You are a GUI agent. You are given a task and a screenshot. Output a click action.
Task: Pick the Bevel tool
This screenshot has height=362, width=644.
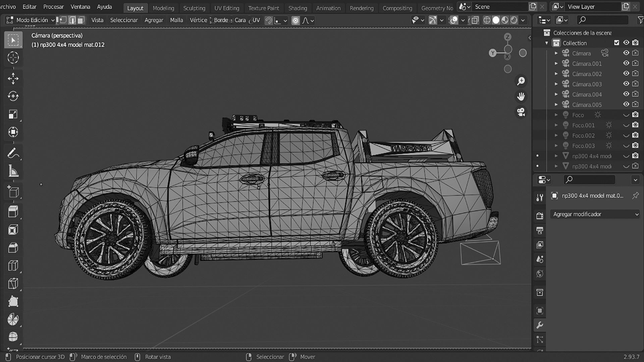click(13, 248)
